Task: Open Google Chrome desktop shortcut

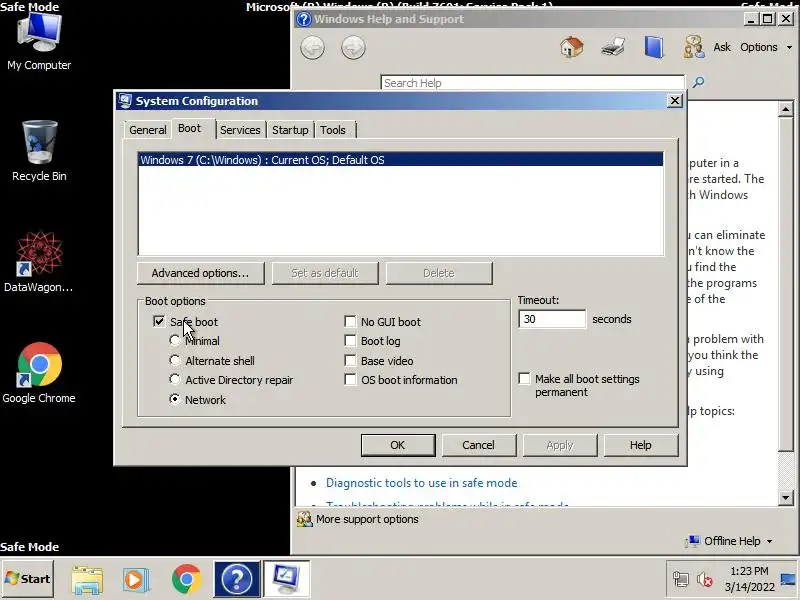Action: click(39, 373)
